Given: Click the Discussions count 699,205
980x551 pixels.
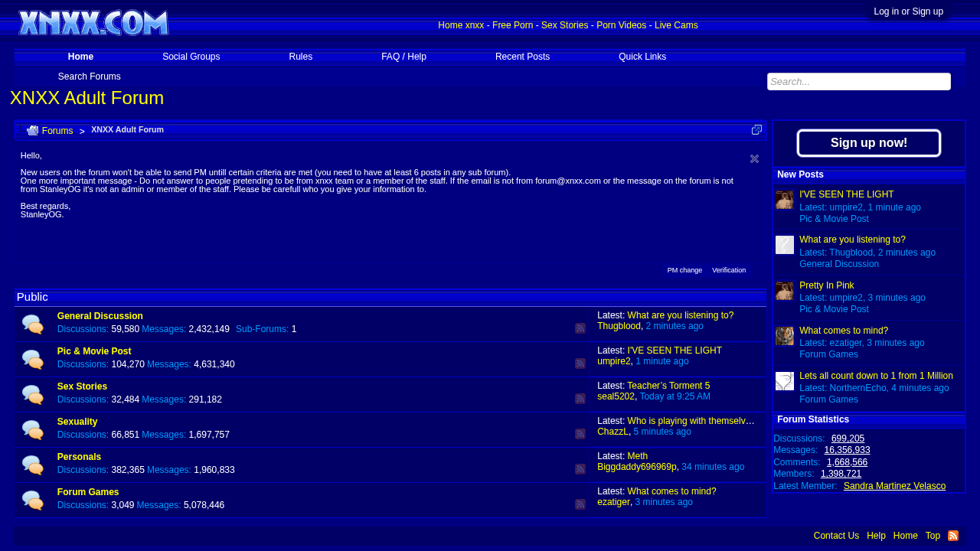Looking at the screenshot, I should click(848, 439).
